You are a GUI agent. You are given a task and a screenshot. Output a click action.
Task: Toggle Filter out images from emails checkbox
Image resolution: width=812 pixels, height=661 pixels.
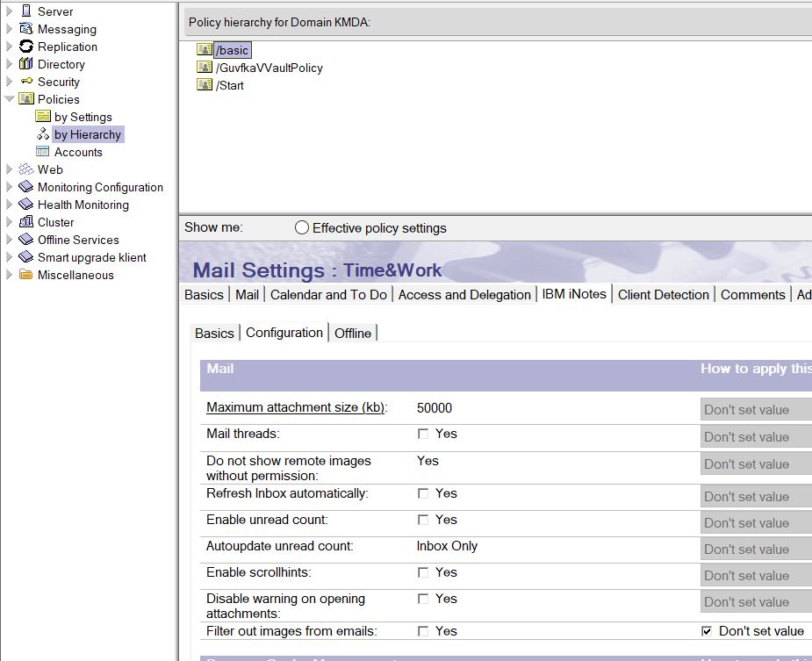(x=423, y=631)
